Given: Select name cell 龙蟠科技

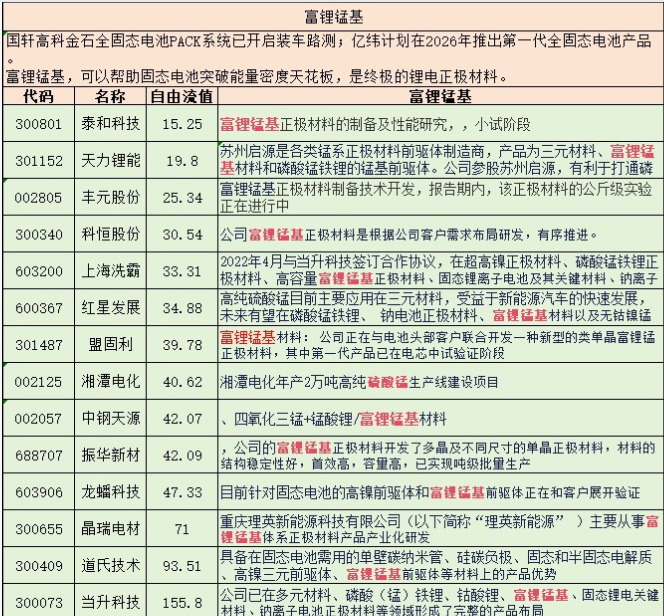Looking at the screenshot, I should [x=110, y=492].
